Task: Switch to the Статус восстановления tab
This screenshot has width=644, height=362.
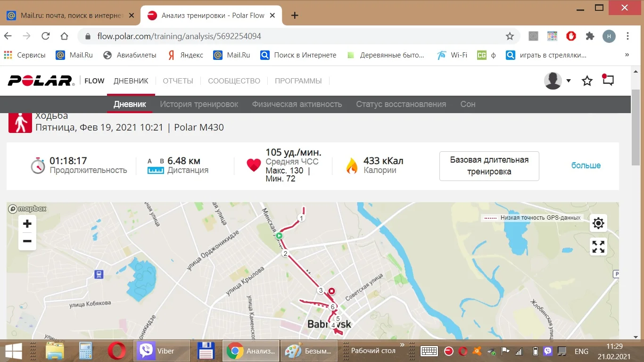Action: point(401,104)
